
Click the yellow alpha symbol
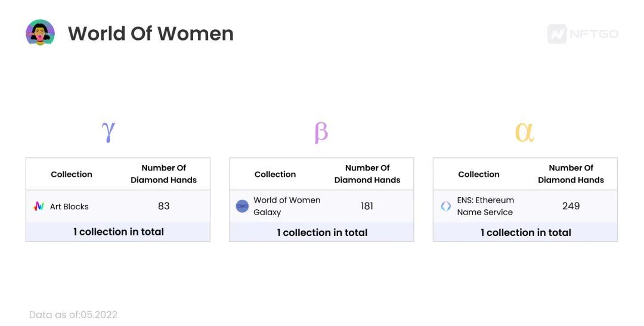(525, 133)
